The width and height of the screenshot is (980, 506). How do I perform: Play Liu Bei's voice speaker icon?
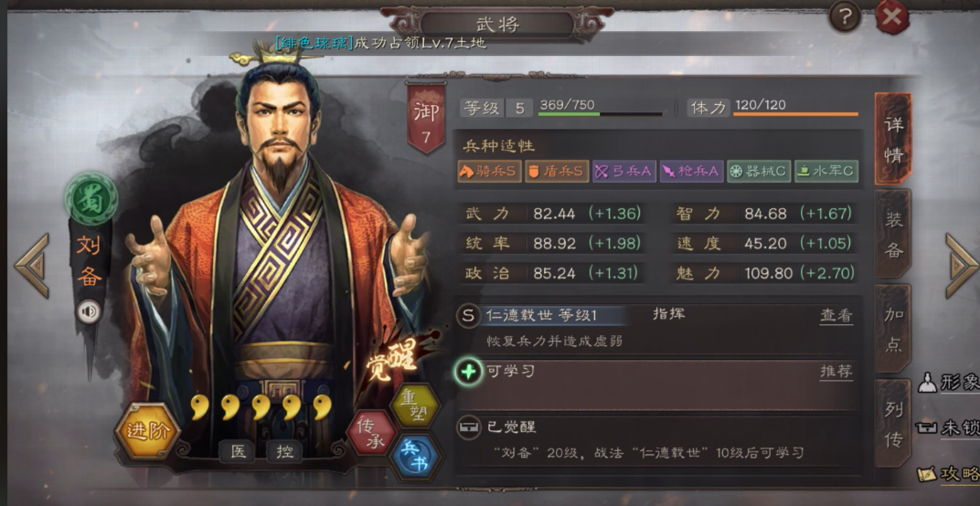click(88, 311)
